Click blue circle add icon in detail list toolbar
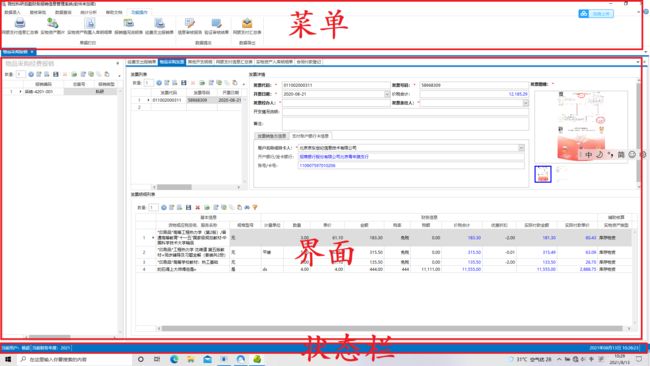This screenshot has width=650, height=366. point(164,207)
